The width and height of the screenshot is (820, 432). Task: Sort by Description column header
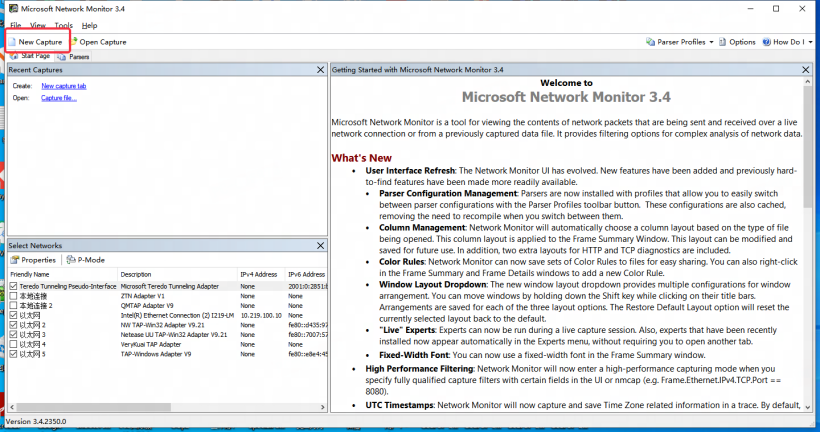coord(177,274)
